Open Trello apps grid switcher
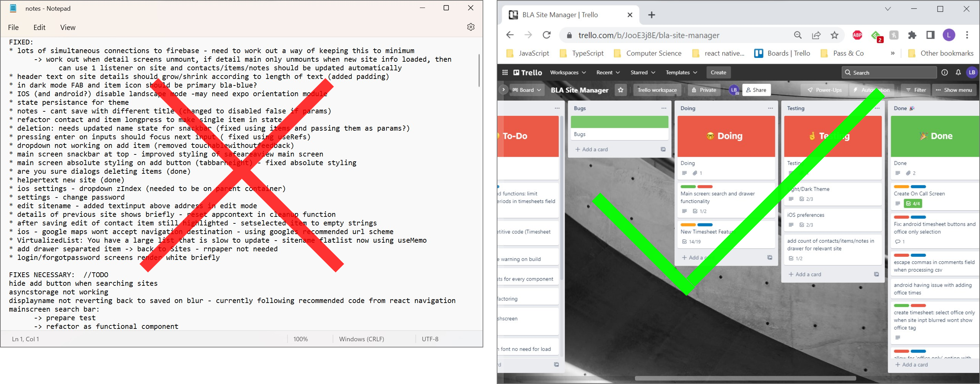 click(505, 72)
